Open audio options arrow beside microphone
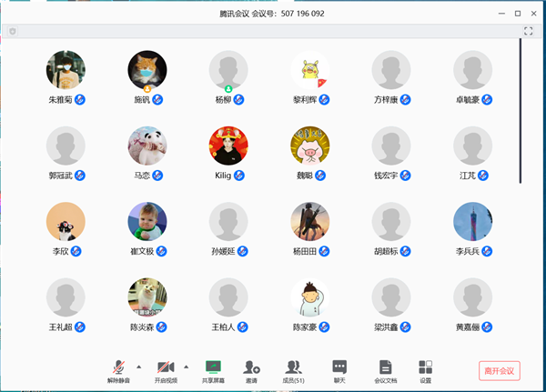The height and width of the screenshot is (392, 546). coord(139,367)
